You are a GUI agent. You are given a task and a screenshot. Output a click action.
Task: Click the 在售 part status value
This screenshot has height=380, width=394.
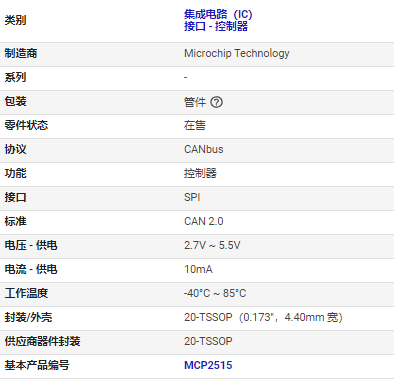click(x=195, y=125)
